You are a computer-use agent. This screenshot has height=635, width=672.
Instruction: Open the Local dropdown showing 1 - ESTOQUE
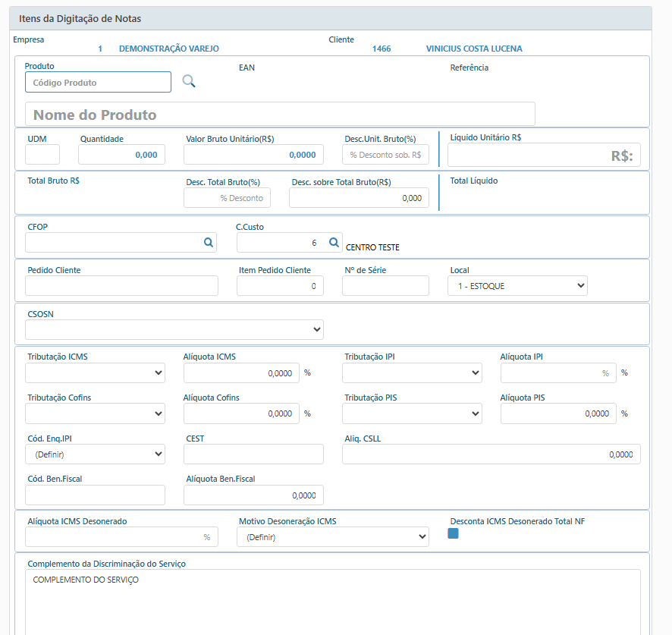517,286
